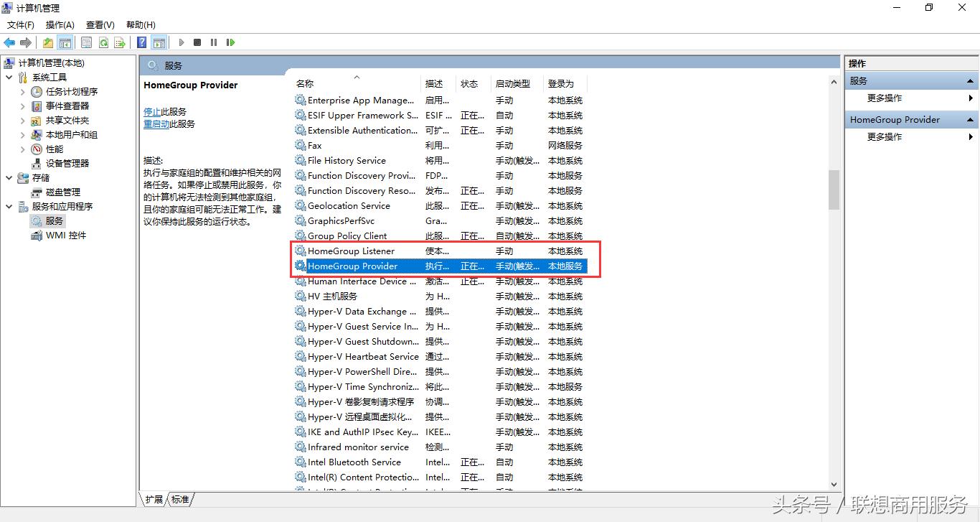Click the Properties icon in the toolbar
The image size is (980, 522).
click(x=86, y=42)
